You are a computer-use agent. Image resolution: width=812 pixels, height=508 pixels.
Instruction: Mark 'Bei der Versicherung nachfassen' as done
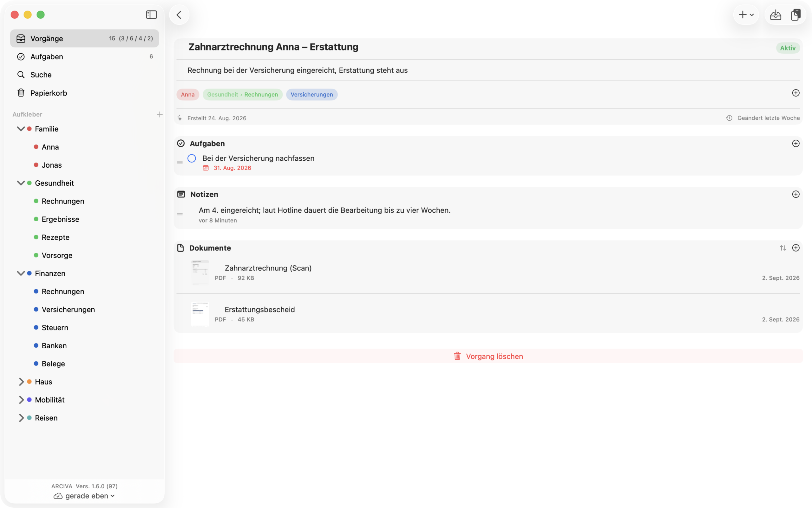192,158
